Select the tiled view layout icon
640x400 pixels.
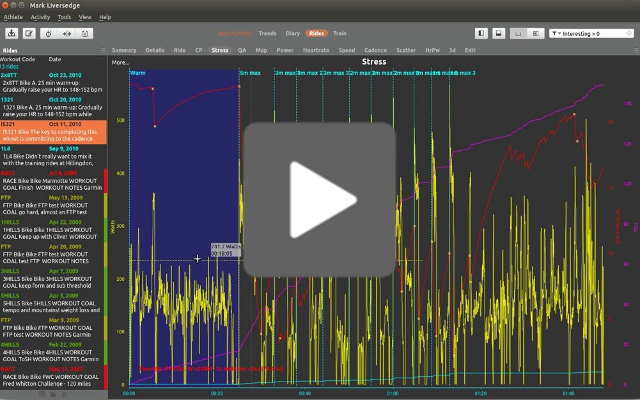coord(536,33)
